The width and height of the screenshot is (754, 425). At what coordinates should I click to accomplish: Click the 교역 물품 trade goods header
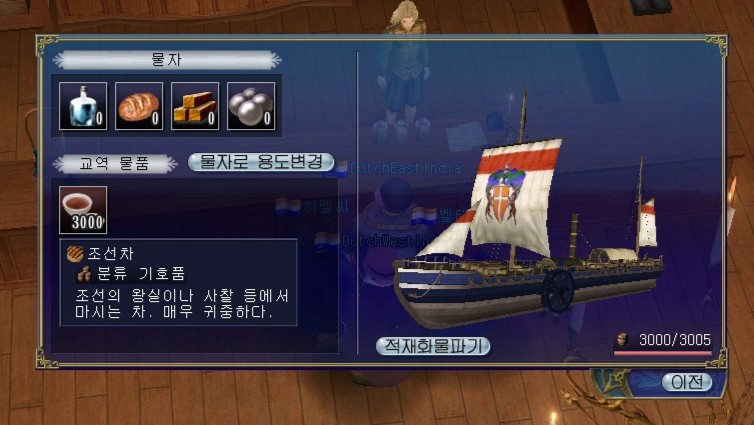(114, 164)
